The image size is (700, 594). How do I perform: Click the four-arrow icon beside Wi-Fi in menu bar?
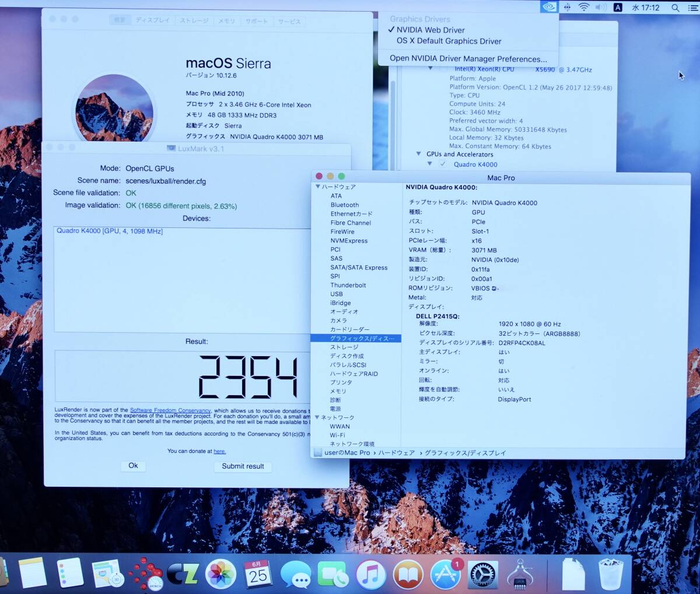[x=566, y=7]
